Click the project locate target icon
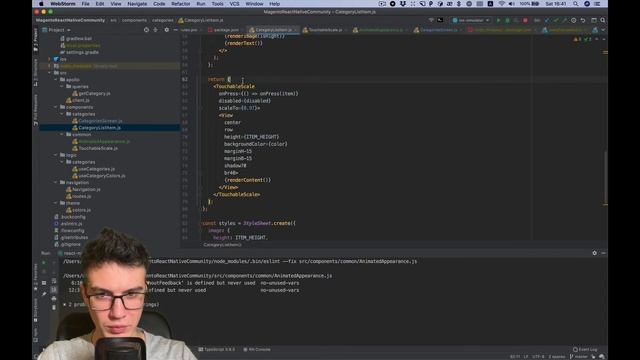The image size is (640, 360). (146, 30)
